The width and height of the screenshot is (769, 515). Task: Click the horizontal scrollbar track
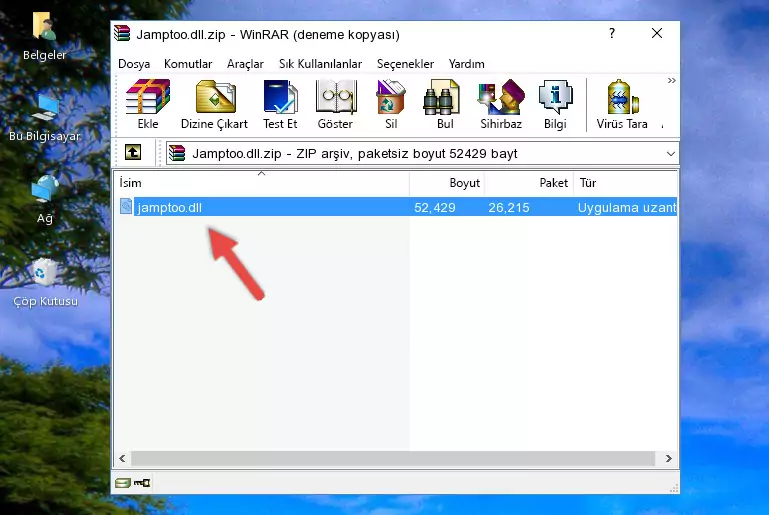[x=393, y=459]
